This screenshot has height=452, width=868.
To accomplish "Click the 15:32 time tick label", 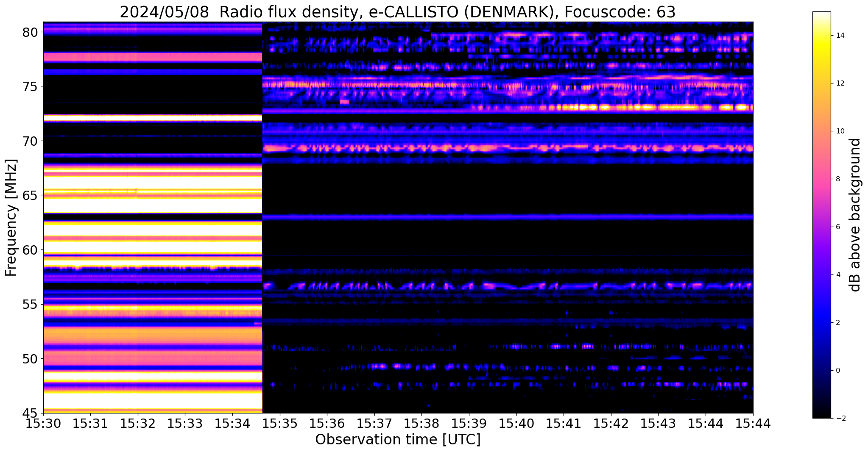I will 138,423.
